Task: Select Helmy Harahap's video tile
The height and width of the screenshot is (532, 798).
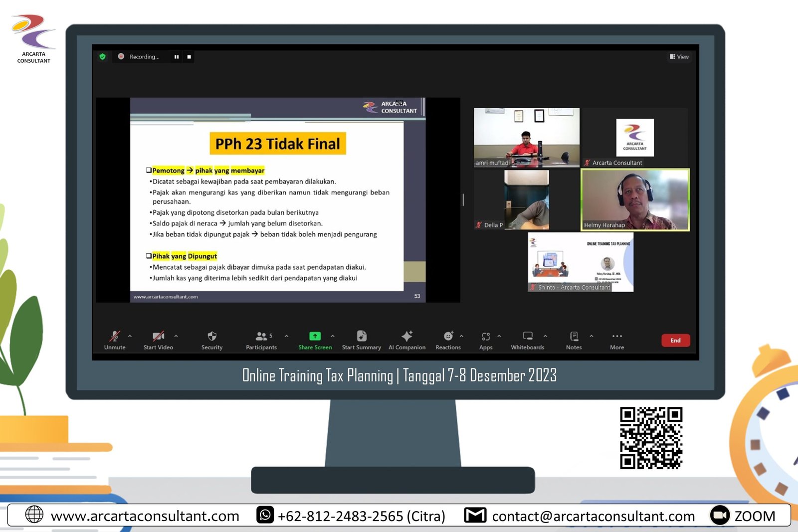Action: click(x=635, y=199)
